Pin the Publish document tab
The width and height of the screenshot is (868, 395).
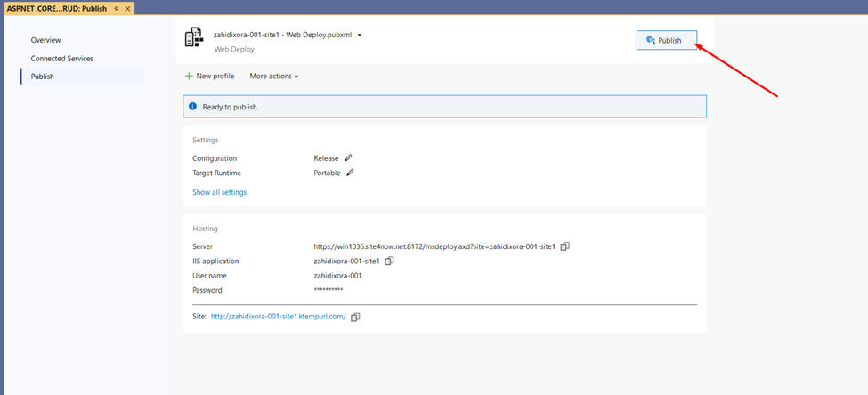(116, 8)
